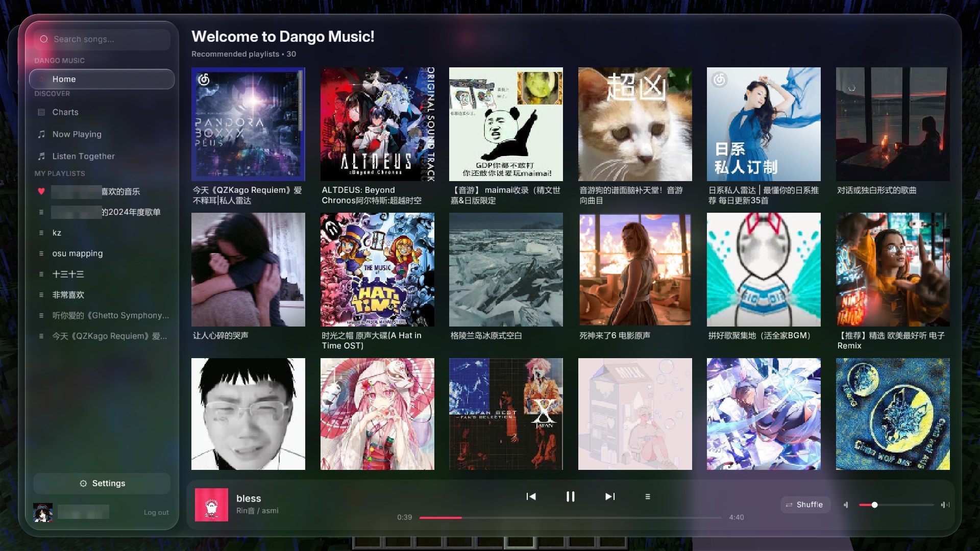Skip to the next track
The width and height of the screenshot is (980, 551).
coord(610,496)
